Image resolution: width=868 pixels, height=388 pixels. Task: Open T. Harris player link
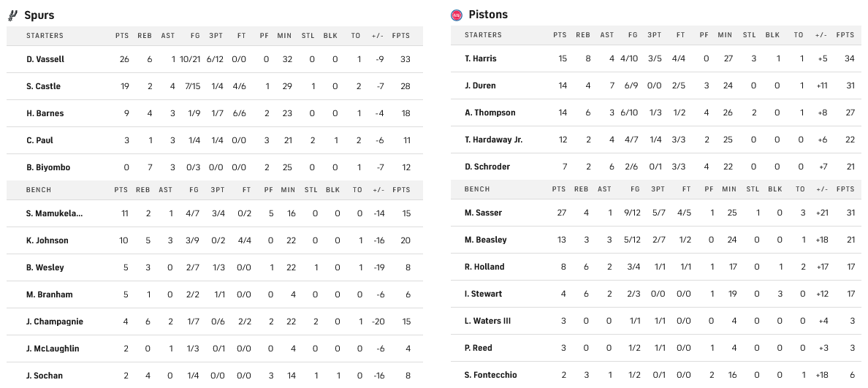coord(480,58)
